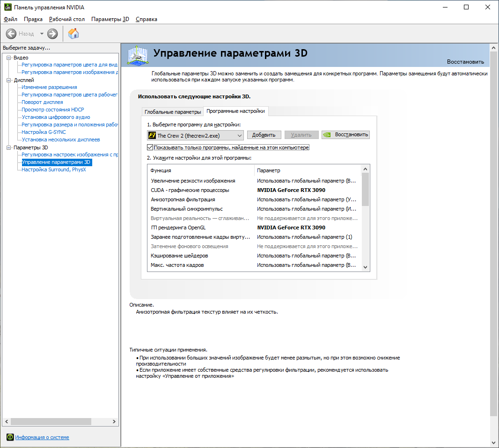Open Регулировка параметров изображения under Видео
The width and height of the screenshot is (499, 448).
(69, 72)
